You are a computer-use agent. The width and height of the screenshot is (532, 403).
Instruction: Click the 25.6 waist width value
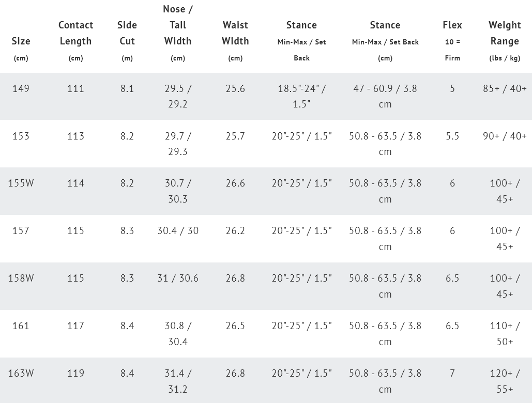235,88
